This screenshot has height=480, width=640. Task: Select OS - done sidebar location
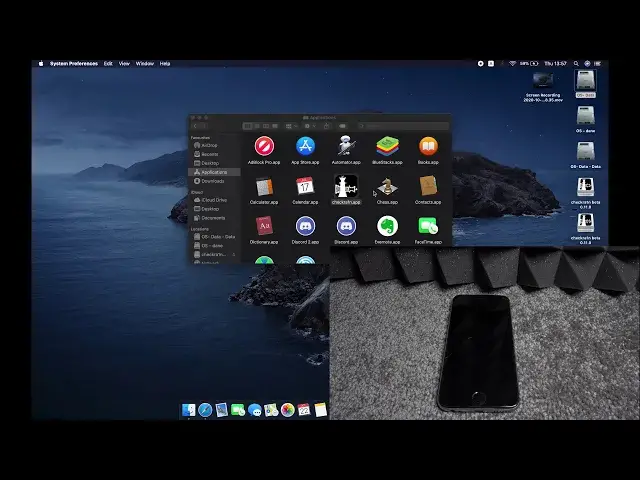point(214,246)
